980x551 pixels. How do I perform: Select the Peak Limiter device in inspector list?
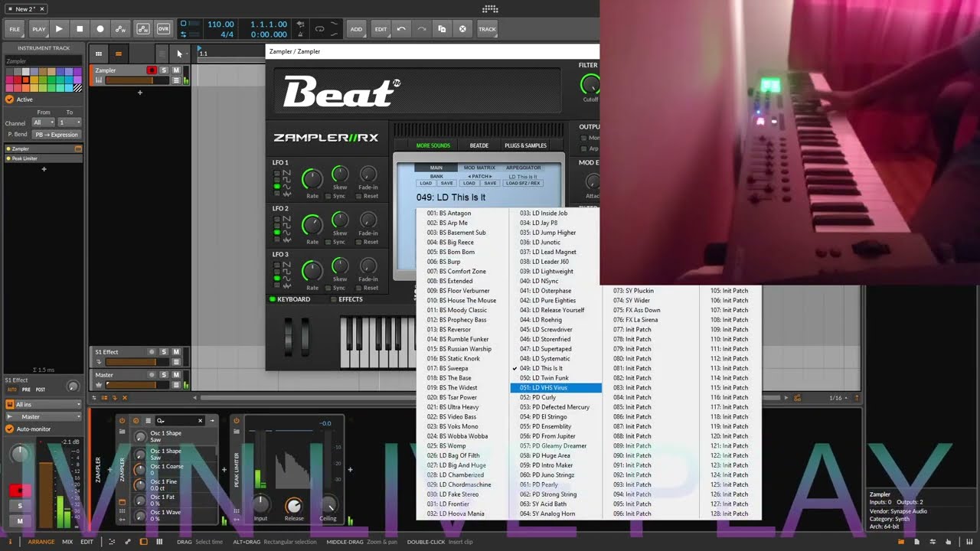pyautogui.click(x=43, y=158)
